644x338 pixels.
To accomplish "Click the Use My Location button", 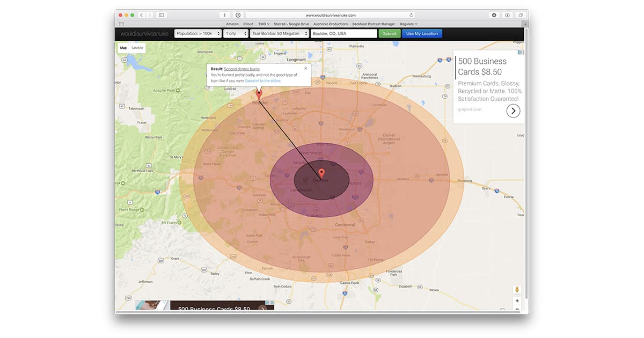I will (x=422, y=33).
